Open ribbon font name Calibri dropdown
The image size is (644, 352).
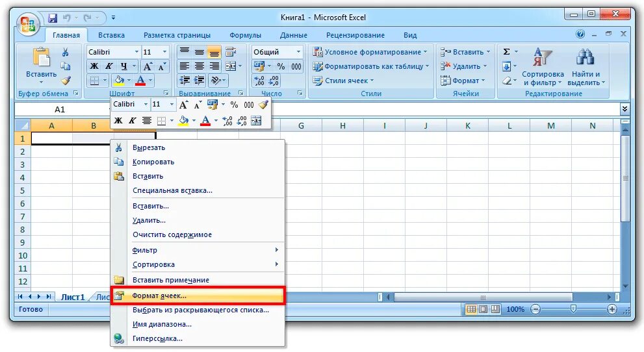coord(136,52)
